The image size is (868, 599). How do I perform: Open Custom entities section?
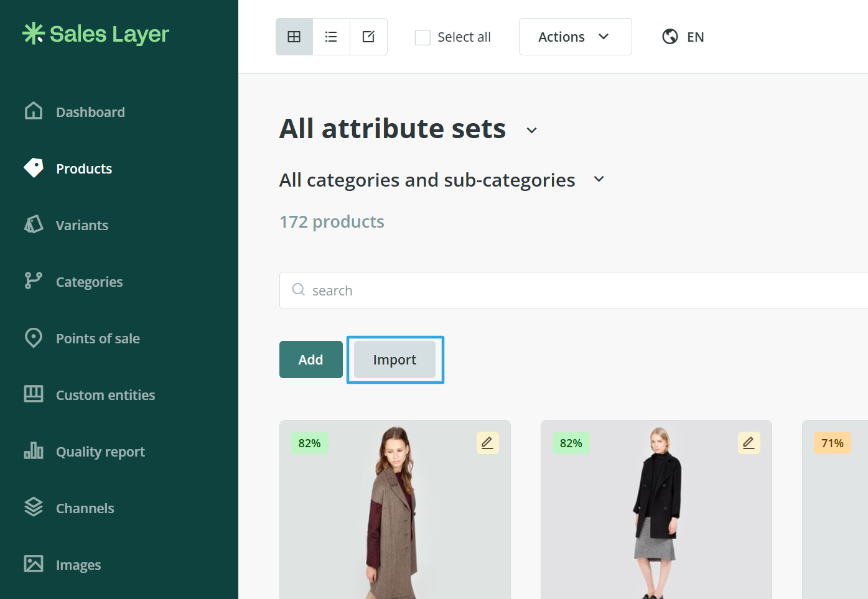(x=106, y=395)
